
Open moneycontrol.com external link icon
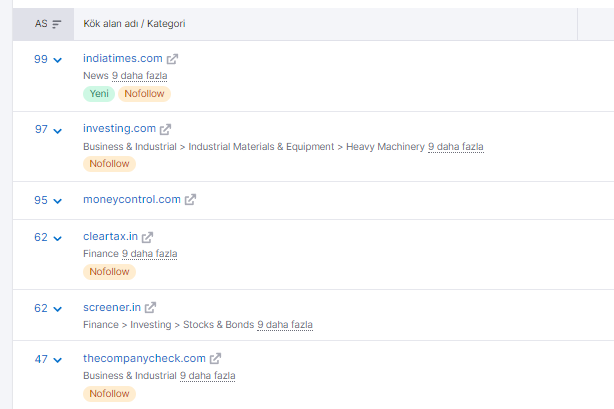tap(190, 200)
